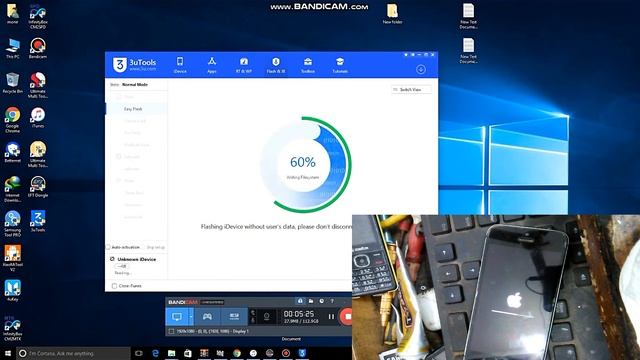Open the Tutorials tab in 3uTools

tap(340, 65)
